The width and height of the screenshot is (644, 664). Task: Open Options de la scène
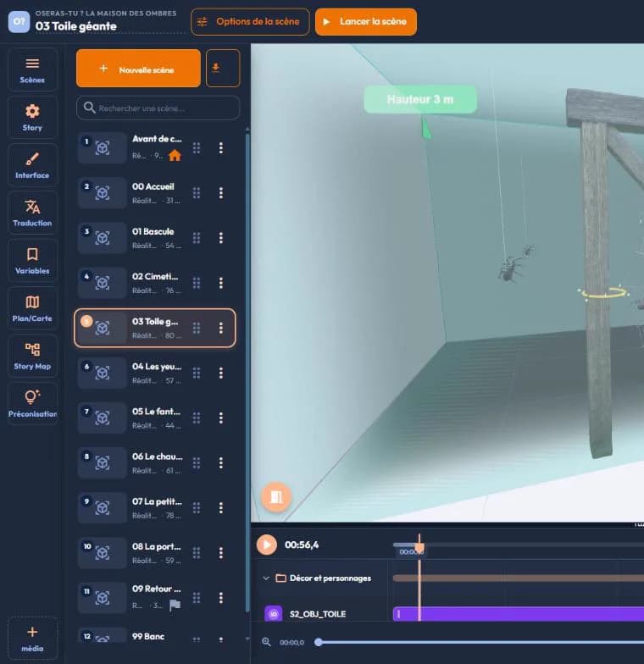[249, 22]
